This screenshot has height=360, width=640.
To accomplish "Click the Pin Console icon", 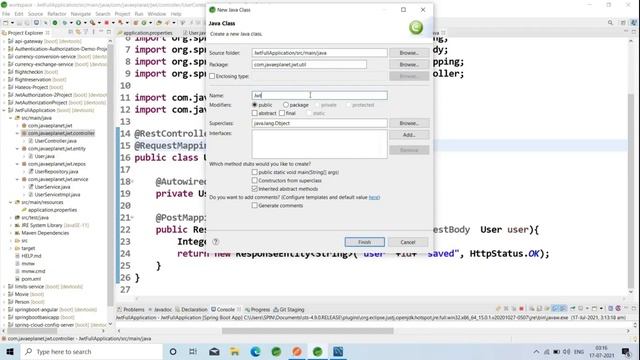I will (573, 309).
